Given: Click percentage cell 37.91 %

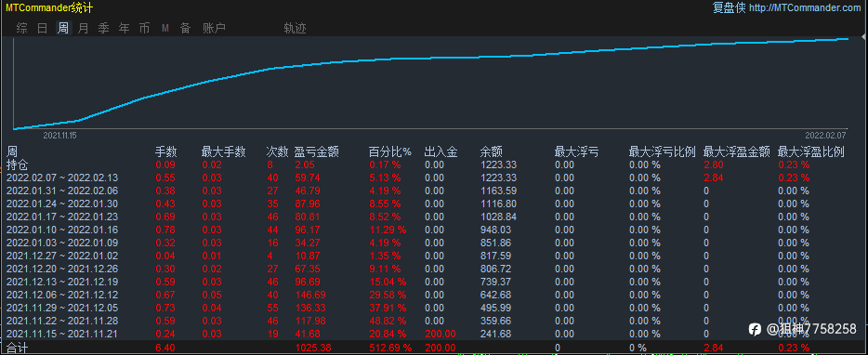Looking at the screenshot, I should tap(388, 308).
